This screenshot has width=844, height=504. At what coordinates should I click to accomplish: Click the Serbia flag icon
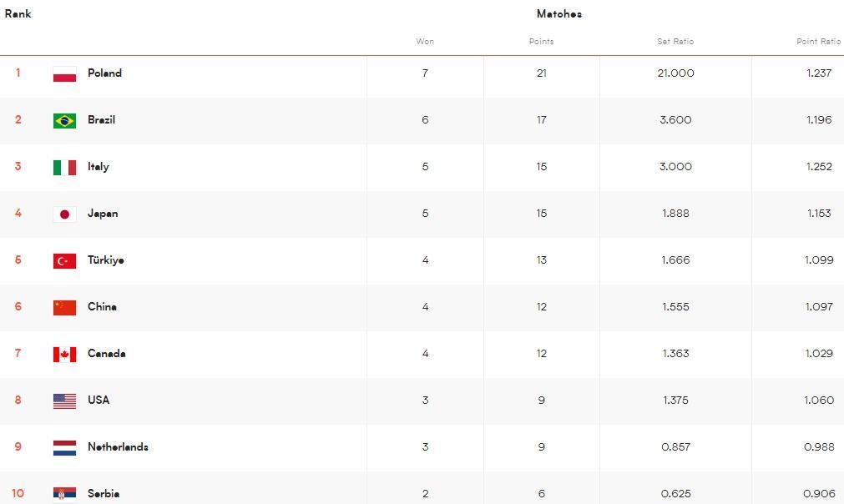click(64, 494)
